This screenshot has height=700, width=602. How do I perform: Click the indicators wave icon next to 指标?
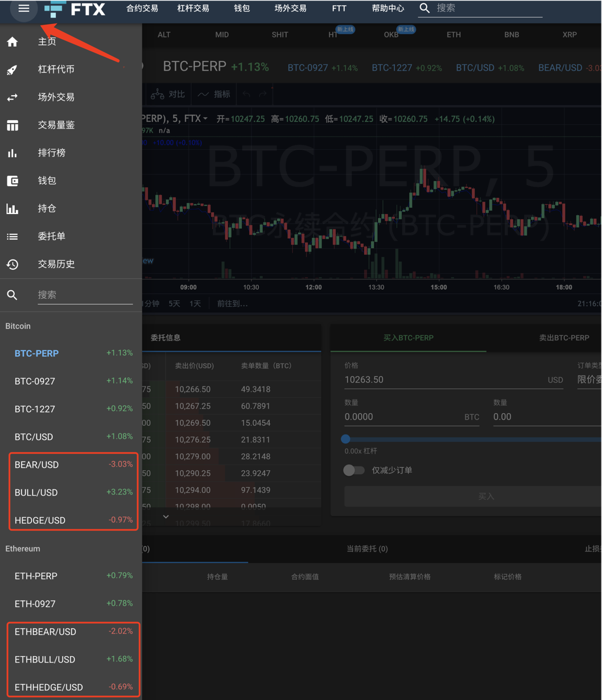tap(203, 94)
